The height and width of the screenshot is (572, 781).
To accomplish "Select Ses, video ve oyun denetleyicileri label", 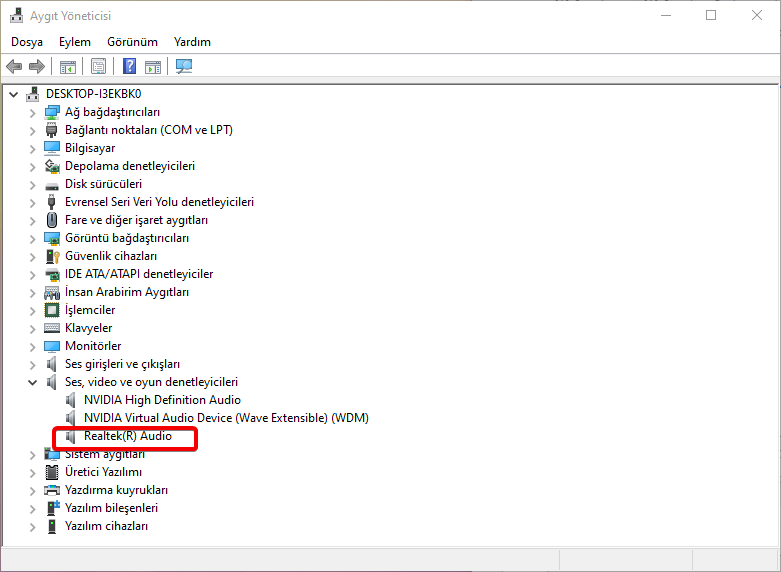I will pyautogui.click(x=151, y=382).
